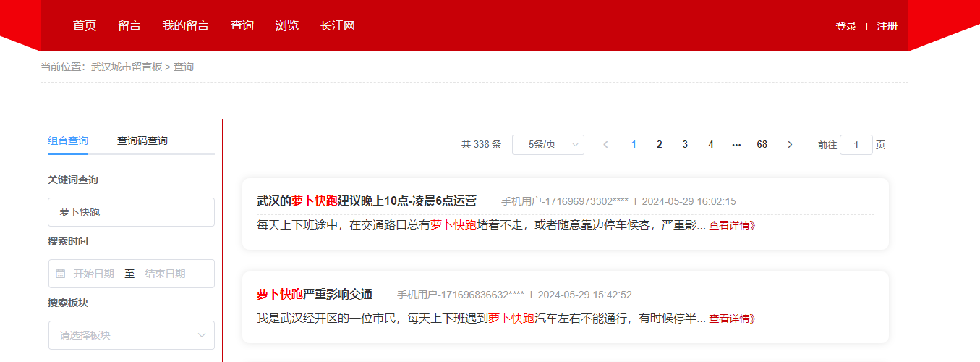Open the 长江网 nav link
This screenshot has height=362, width=980.
(x=338, y=26)
